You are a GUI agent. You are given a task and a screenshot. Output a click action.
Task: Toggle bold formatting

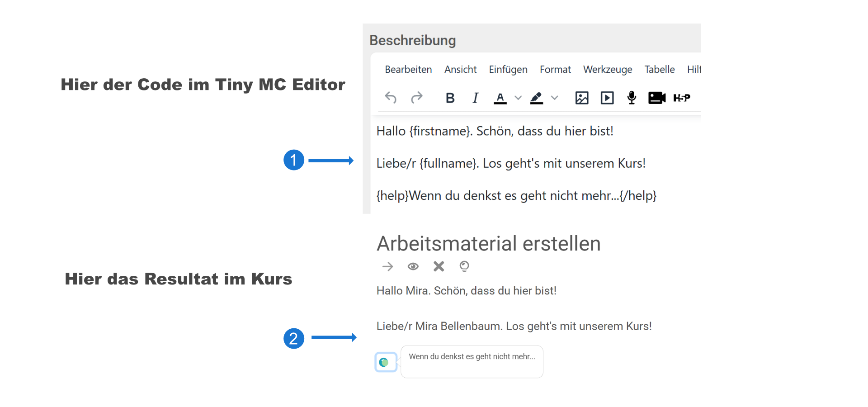(x=450, y=98)
